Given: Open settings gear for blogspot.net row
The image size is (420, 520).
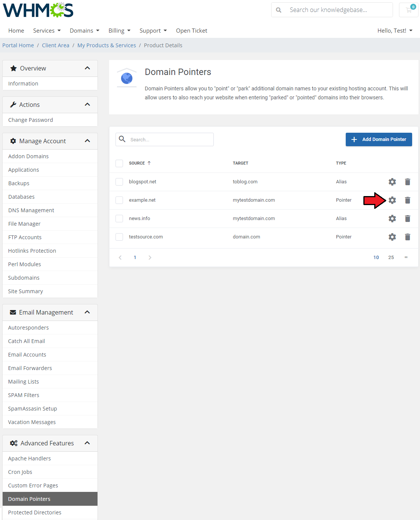Looking at the screenshot, I should [392, 182].
